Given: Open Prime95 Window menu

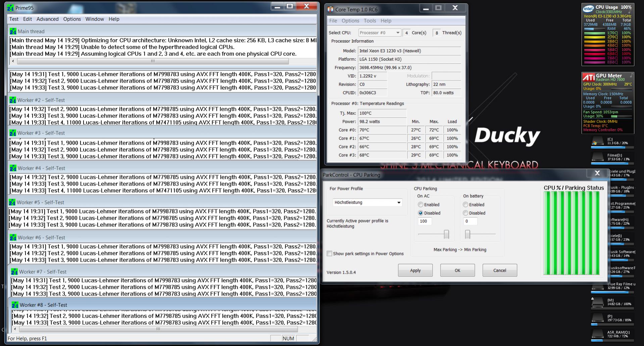Looking at the screenshot, I should pos(95,19).
